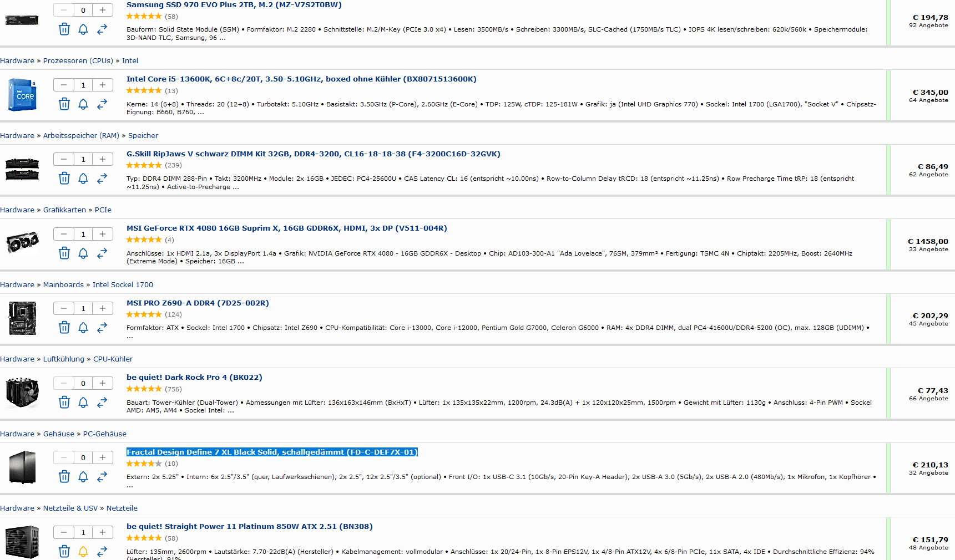Open G.Skill RipJaws V schwarz DIMM Kit link

[x=314, y=154]
